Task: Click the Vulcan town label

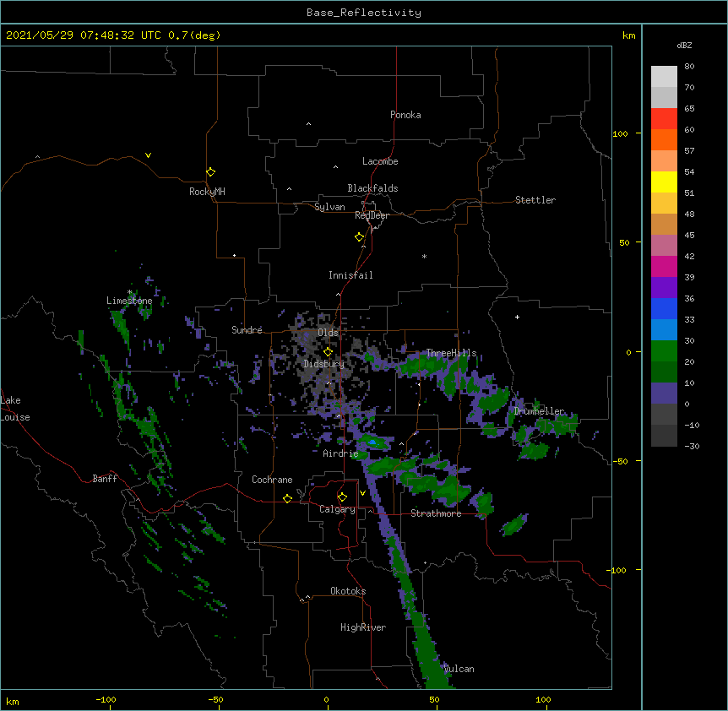Action: click(459, 669)
